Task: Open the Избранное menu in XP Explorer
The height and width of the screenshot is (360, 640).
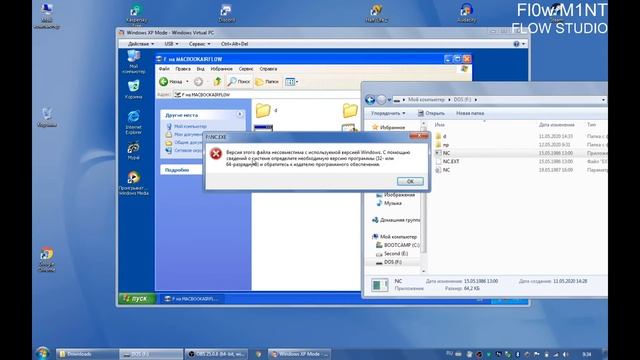Action: pyautogui.click(x=222, y=69)
